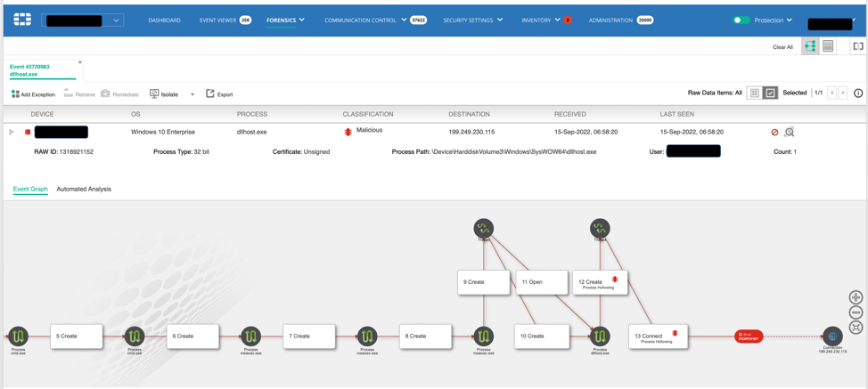The image size is (868, 389).
Task: Switch to the table list view
Action: 828,46
